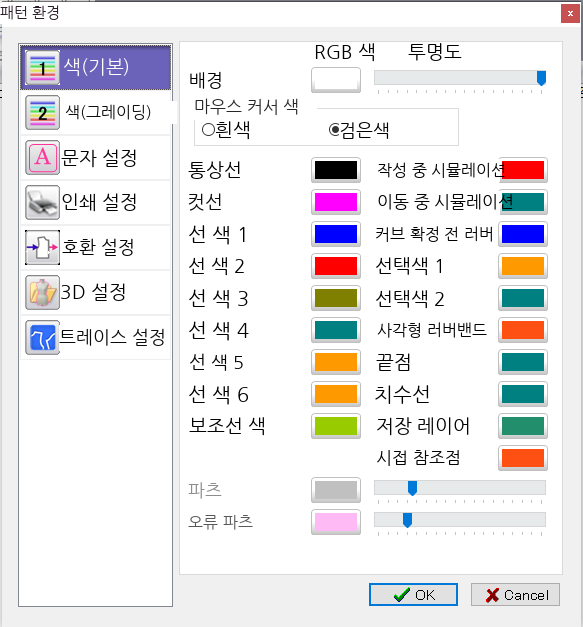
Task: Adjust the 배경 transparency slider
Action: (460, 78)
